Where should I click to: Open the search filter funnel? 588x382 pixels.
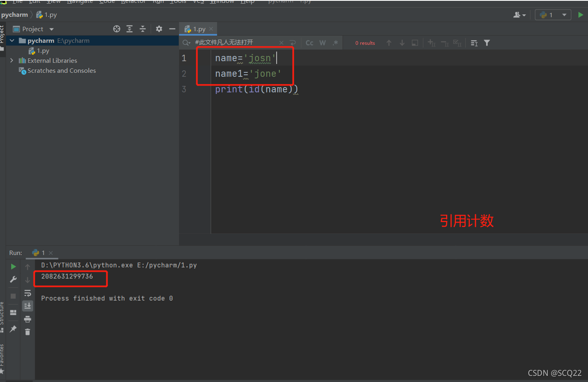(x=487, y=43)
